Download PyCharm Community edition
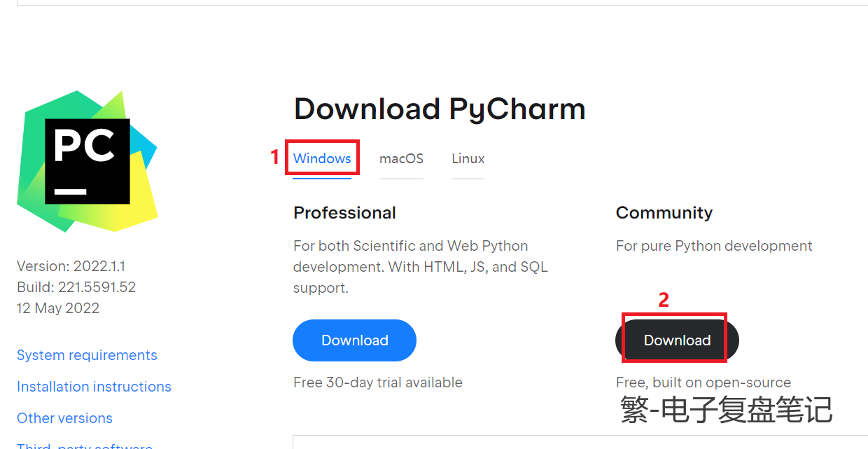 coord(675,340)
